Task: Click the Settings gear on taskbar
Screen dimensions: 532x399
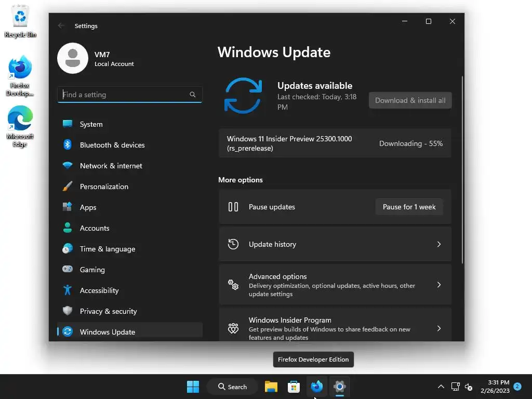Action: point(339,387)
